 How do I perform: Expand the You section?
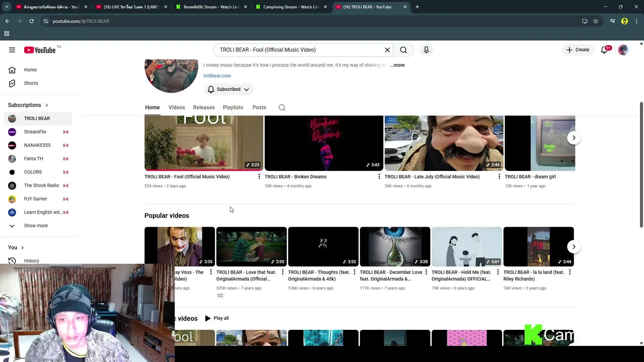[x=16, y=247]
